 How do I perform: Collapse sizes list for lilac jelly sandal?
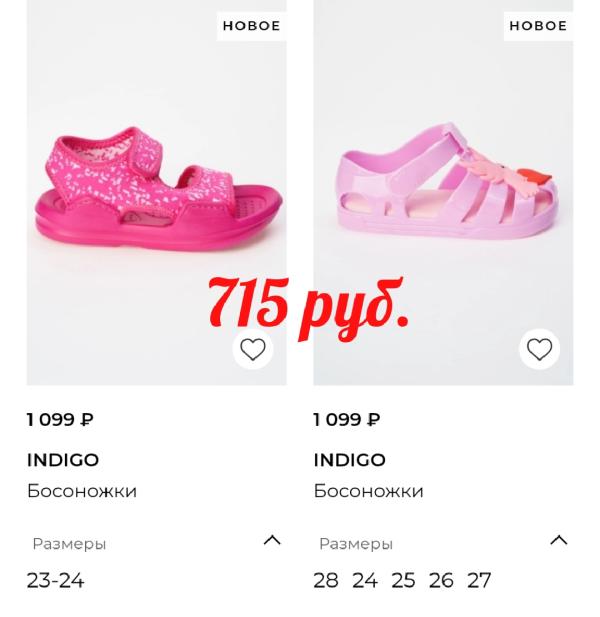(x=559, y=540)
